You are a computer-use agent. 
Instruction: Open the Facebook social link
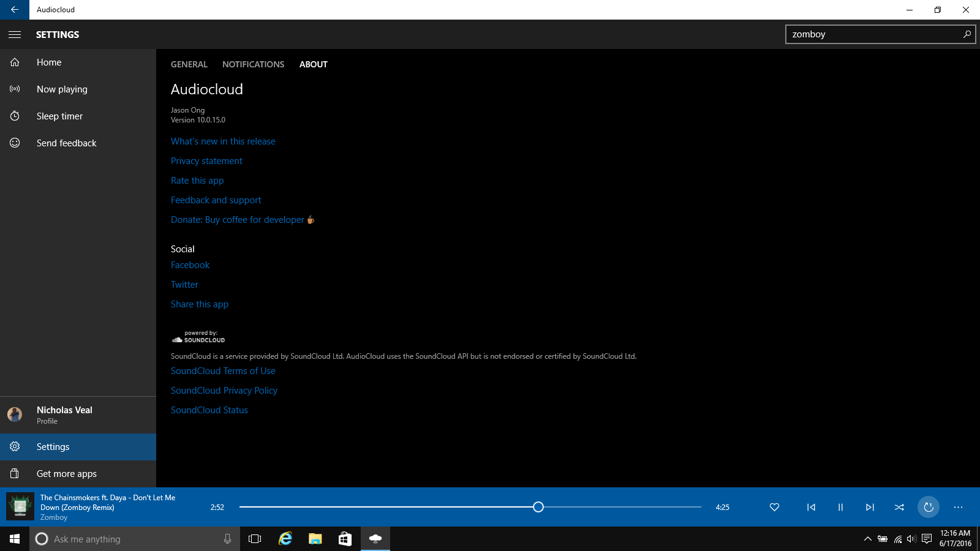coord(190,265)
